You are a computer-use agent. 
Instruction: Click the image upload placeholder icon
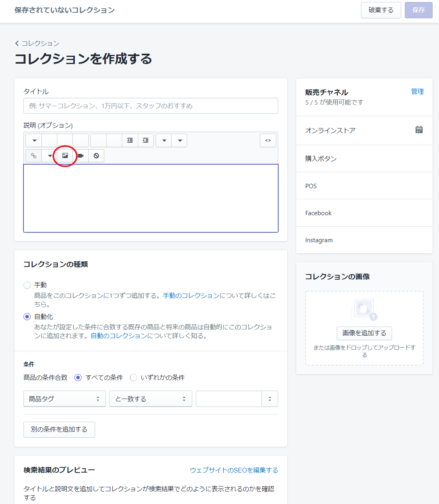tap(365, 309)
